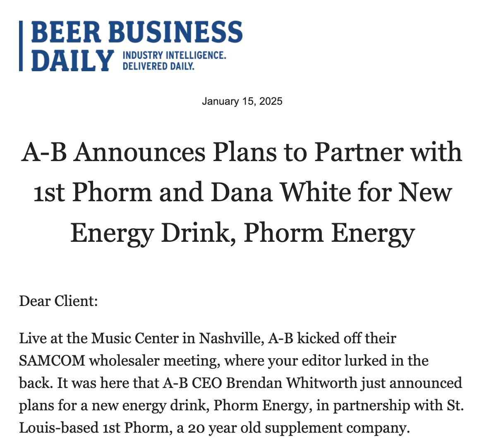This screenshot has width=489, height=448.
Task: Open the A-B Announces Plans headline
Action: click(x=242, y=152)
